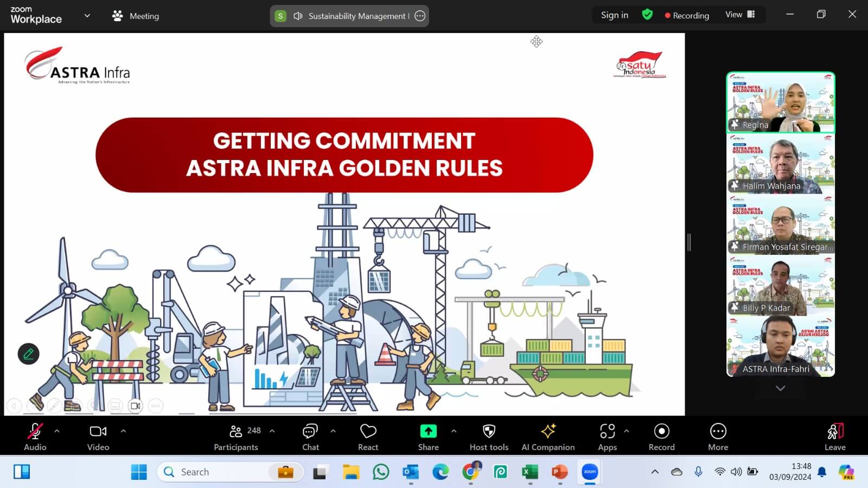Toggle the Video camera button
This screenshot has width=868, height=488.
point(98,436)
